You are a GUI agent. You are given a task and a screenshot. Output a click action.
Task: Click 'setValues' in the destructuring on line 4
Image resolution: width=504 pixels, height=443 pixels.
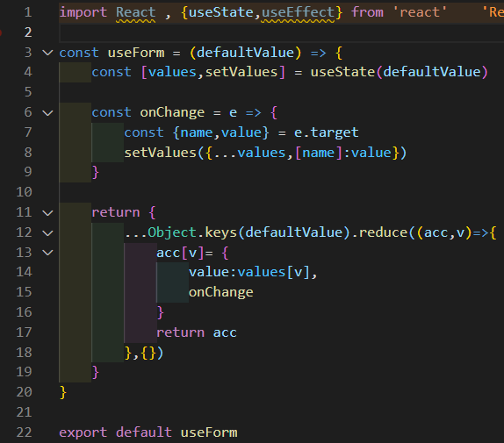tap(241, 72)
